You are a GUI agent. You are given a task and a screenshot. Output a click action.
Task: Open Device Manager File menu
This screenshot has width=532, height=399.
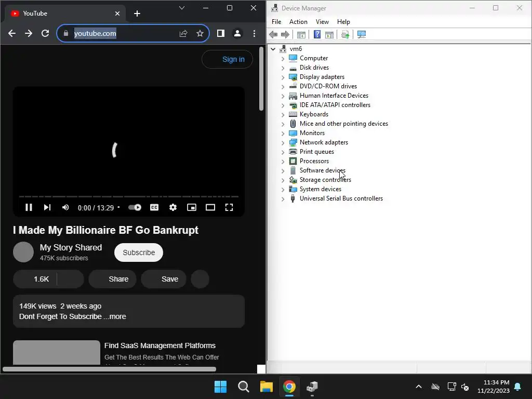click(276, 22)
